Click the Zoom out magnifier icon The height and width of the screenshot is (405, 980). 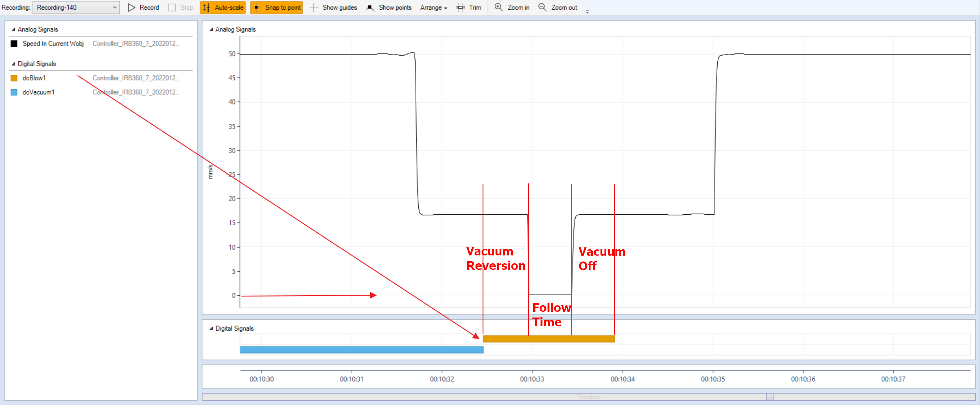[542, 7]
